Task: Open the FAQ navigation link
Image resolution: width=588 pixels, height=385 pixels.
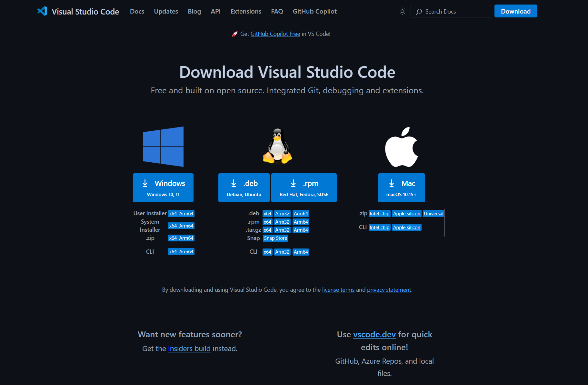Action: (x=277, y=11)
